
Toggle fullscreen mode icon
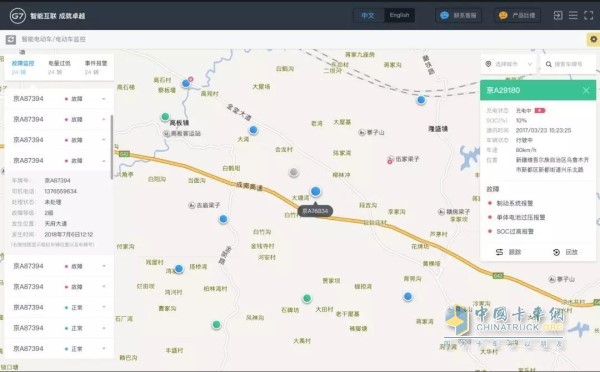[589, 15]
